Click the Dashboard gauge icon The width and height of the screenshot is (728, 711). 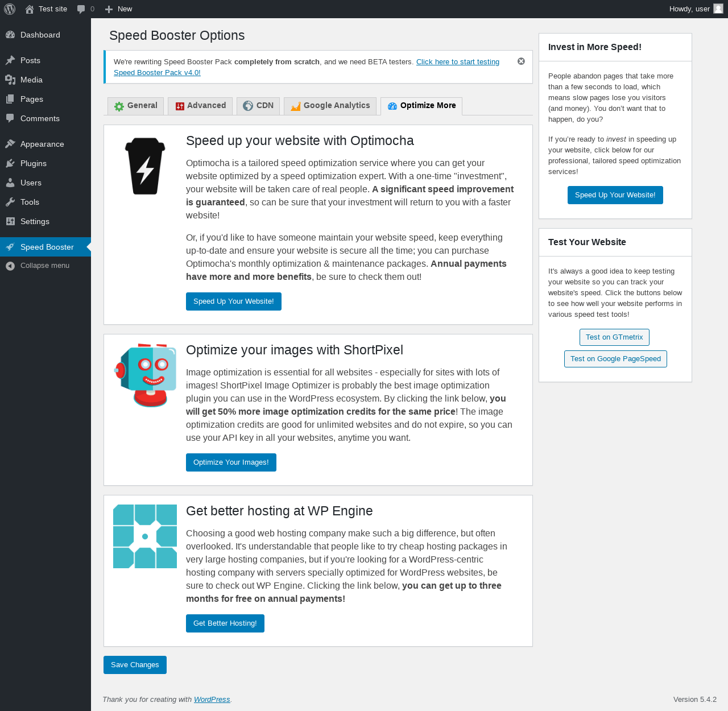click(10, 35)
